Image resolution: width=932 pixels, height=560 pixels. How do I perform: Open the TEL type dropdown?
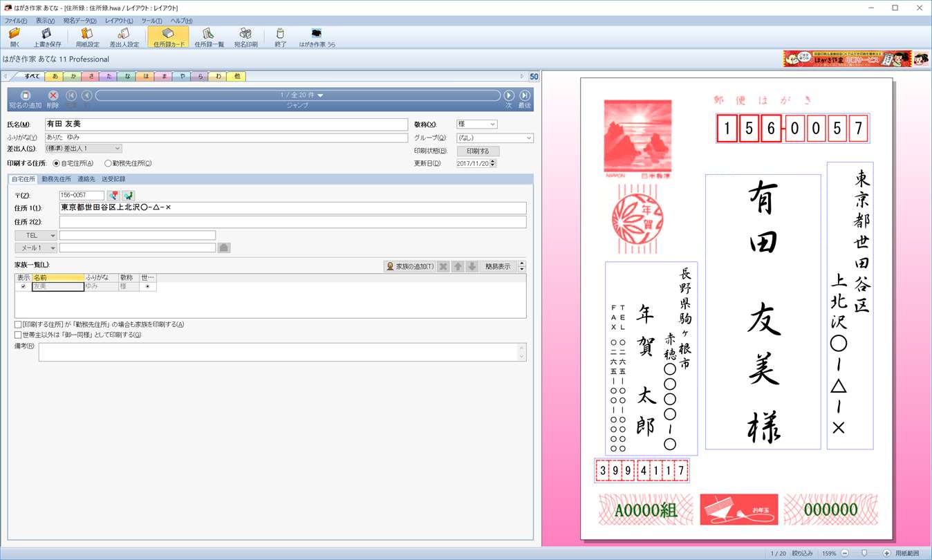[x=36, y=236]
